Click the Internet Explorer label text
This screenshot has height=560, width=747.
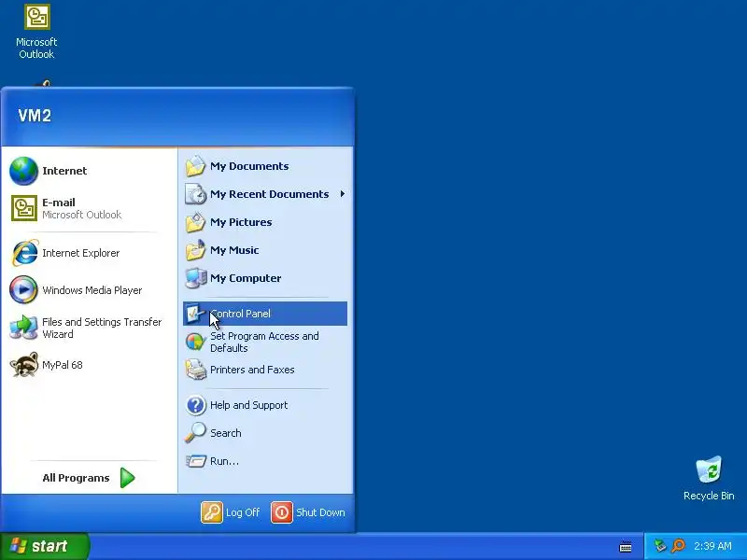80,253
